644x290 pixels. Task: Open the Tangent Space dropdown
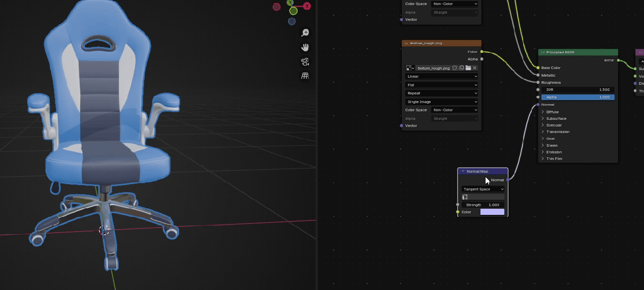483,189
